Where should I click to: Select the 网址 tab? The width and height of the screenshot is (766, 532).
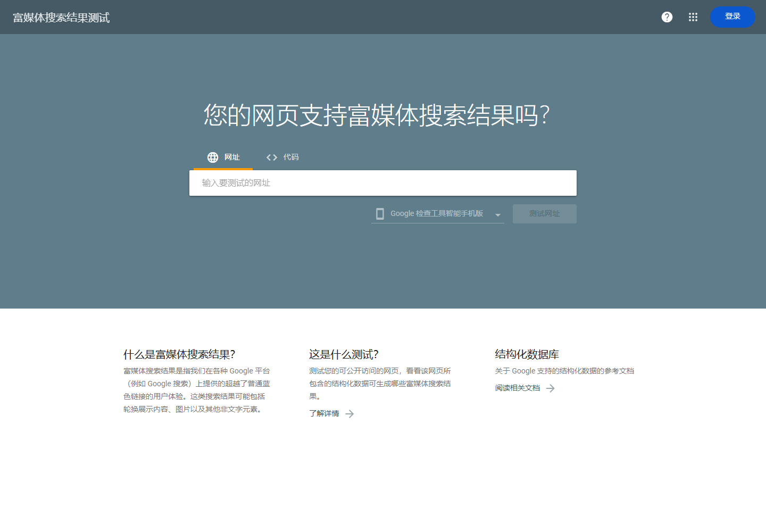[223, 157]
